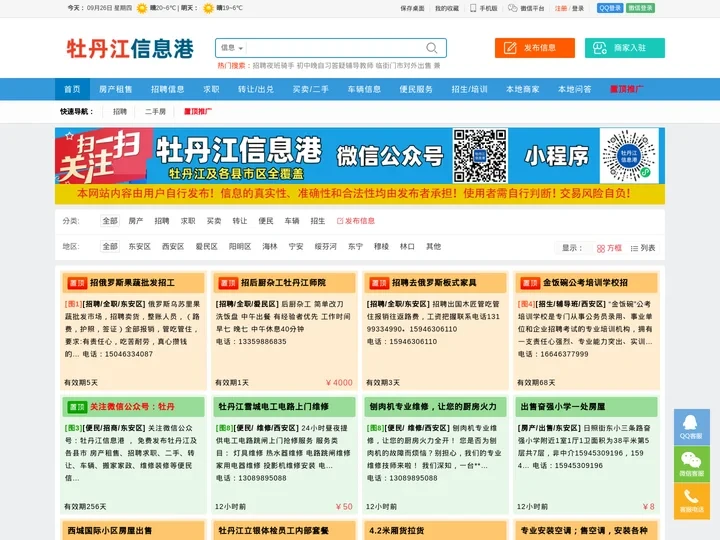Click the mini program round code image
This screenshot has height=540, width=720.
coord(629,156)
